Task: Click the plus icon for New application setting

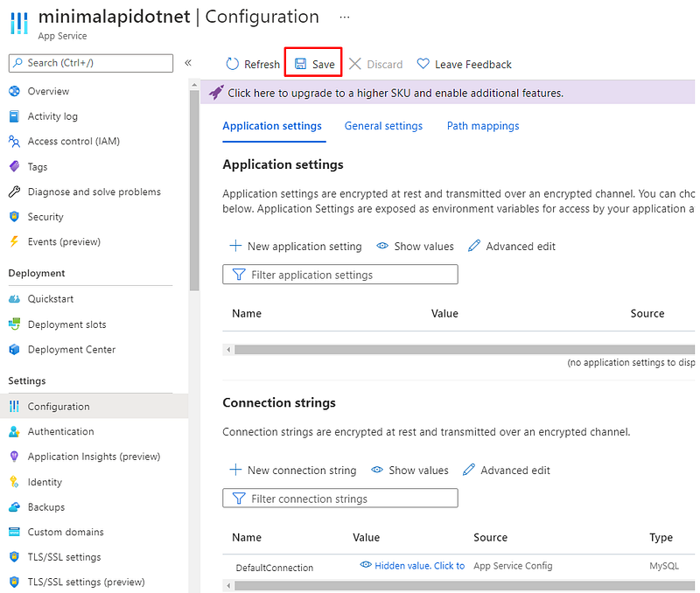Action: 235,246
